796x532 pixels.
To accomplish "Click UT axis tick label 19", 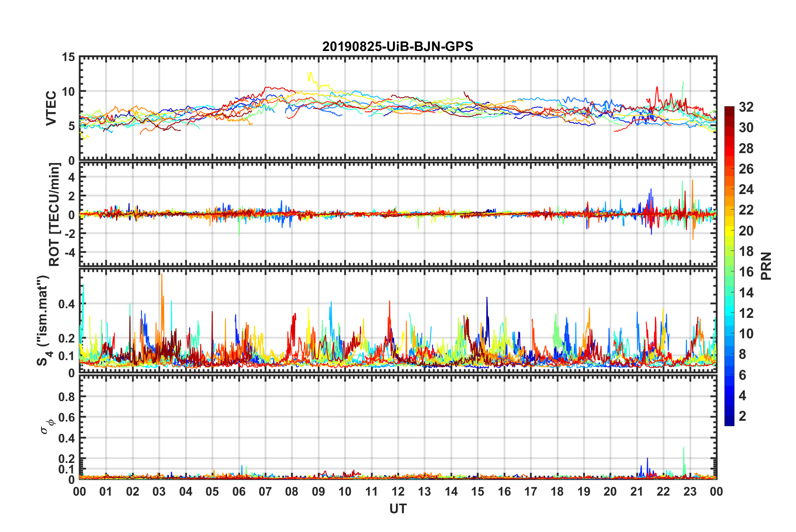I will (584, 491).
